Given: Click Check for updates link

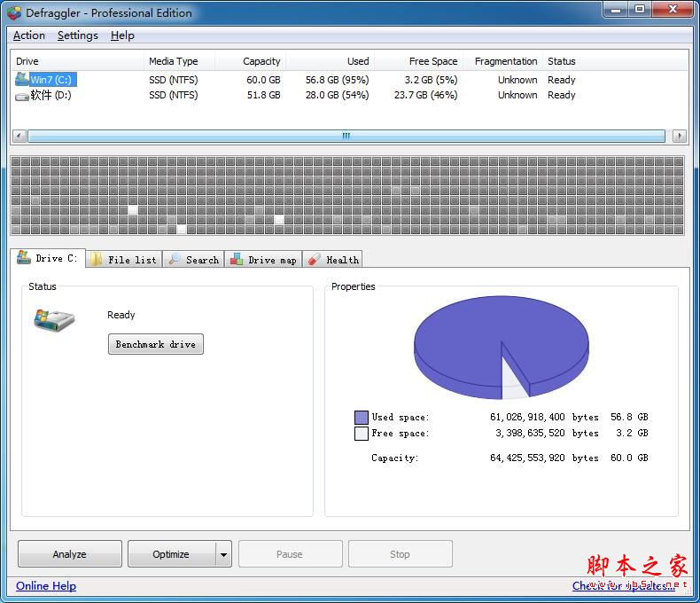Looking at the screenshot, I should point(624,585).
